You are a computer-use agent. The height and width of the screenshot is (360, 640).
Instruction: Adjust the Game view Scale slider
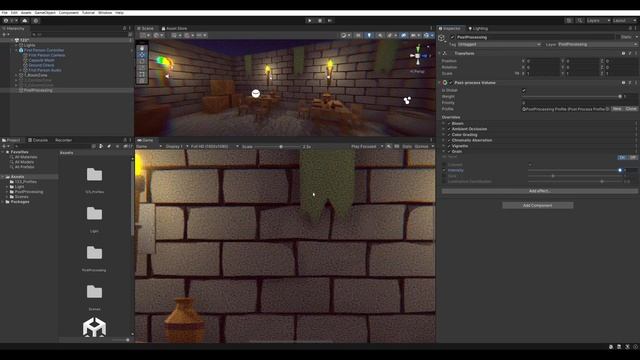278,147
